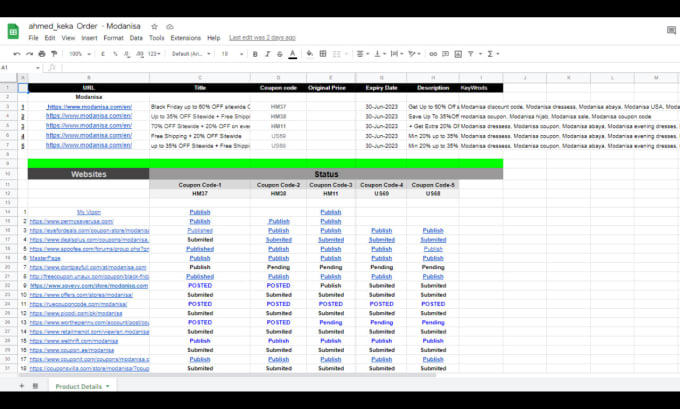Viewport: 680px width, 409px height.
Task: Open text color picker
Action: [x=293, y=54]
